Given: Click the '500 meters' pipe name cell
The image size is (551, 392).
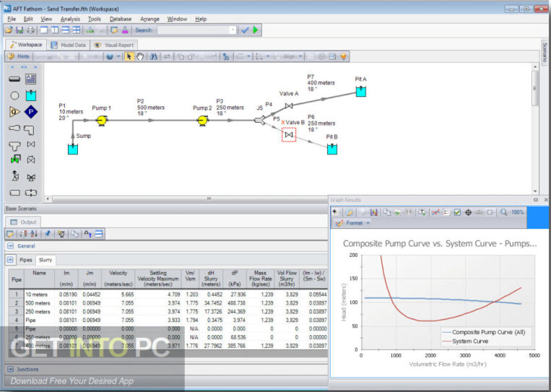Looking at the screenshot, I should coord(38,302).
